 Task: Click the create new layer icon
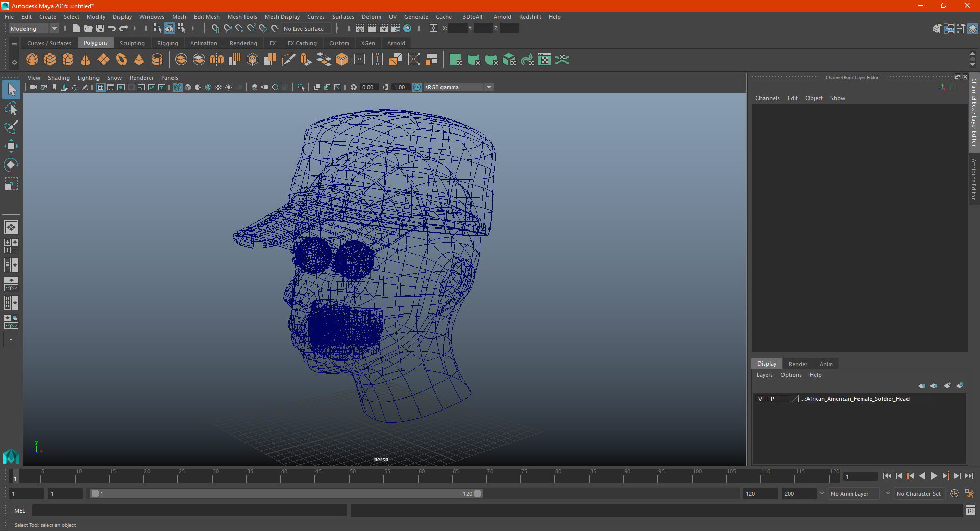(x=948, y=385)
